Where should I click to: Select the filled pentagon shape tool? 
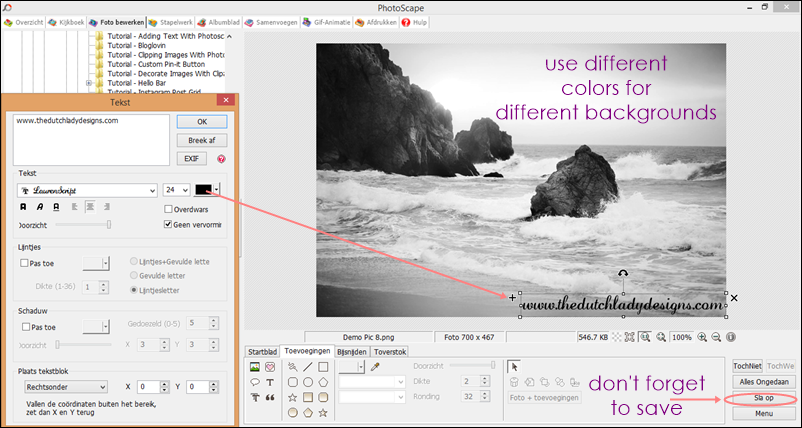pyautogui.click(x=308, y=412)
